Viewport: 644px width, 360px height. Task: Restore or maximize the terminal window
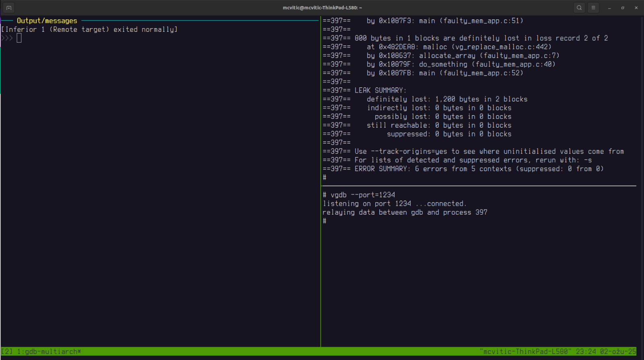pos(623,8)
